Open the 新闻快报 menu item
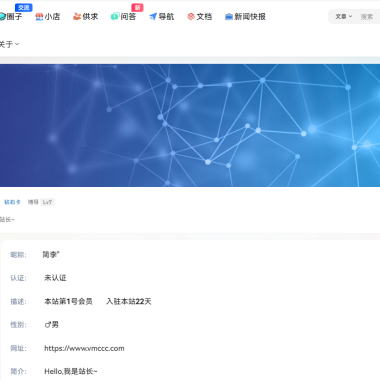The width and height of the screenshot is (380, 380). click(245, 17)
